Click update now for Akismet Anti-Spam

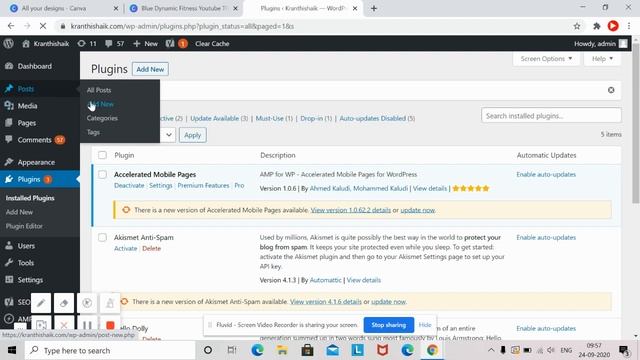(x=388, y=302)
